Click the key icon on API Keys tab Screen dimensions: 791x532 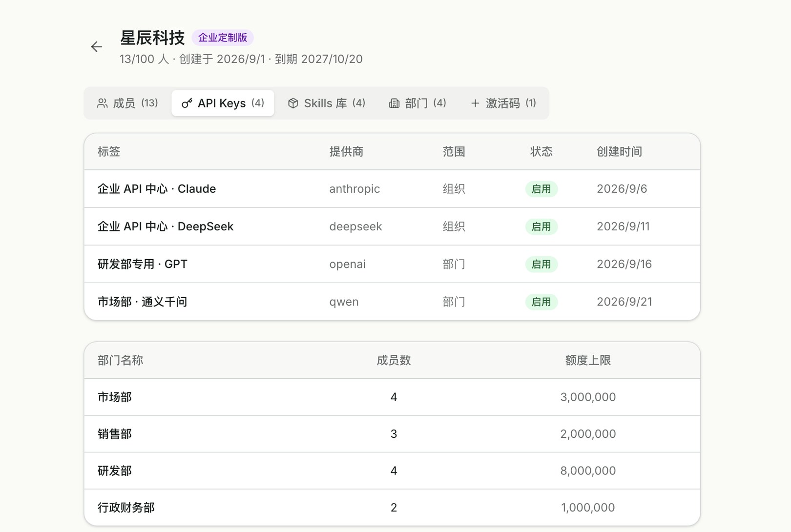coord(187,103)
